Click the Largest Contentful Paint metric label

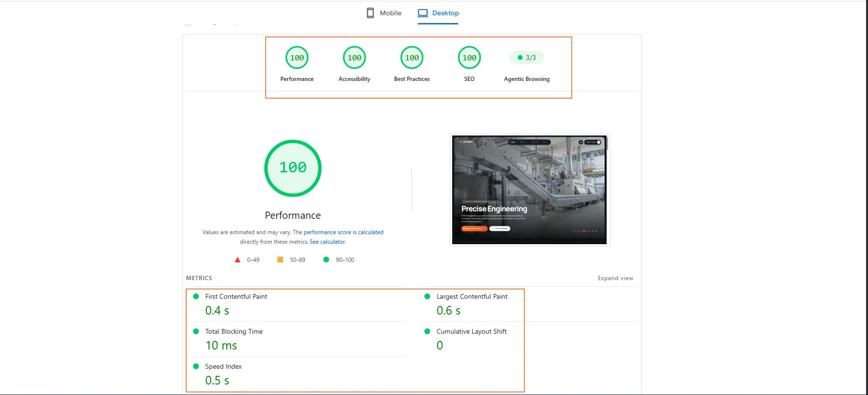pyautogui.click(x=472, y=296)
